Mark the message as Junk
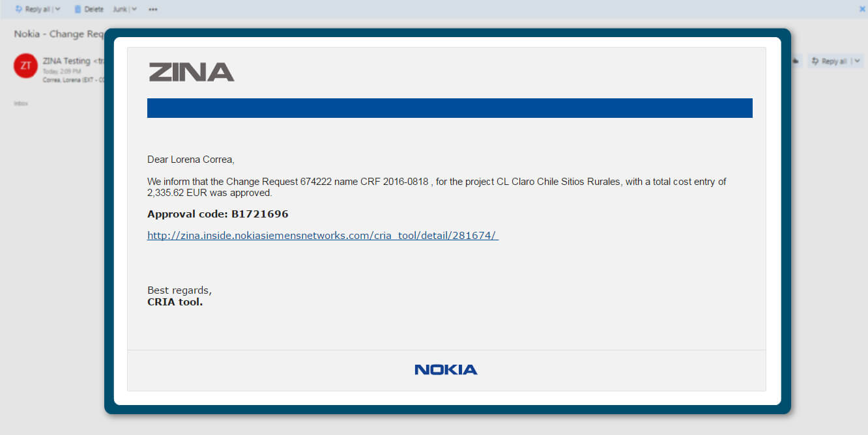The height and width of the screenshot is (435, 868). tap(119, 9)
